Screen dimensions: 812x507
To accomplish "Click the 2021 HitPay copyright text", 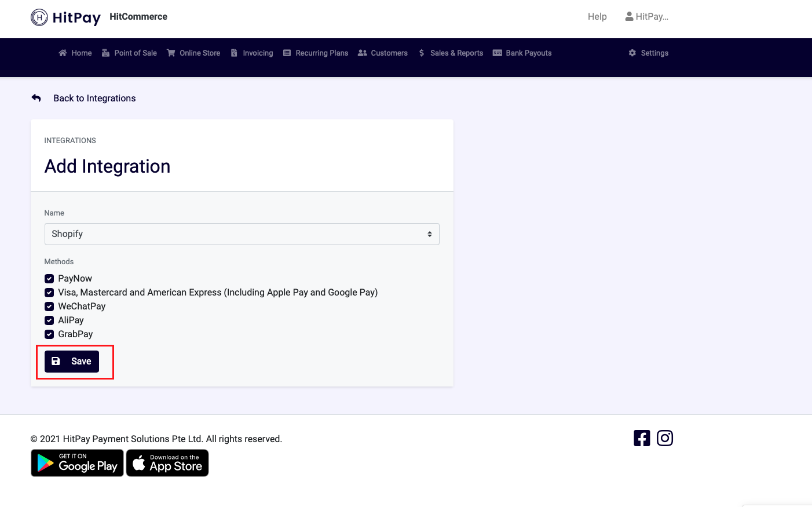I will coord(156,439).
